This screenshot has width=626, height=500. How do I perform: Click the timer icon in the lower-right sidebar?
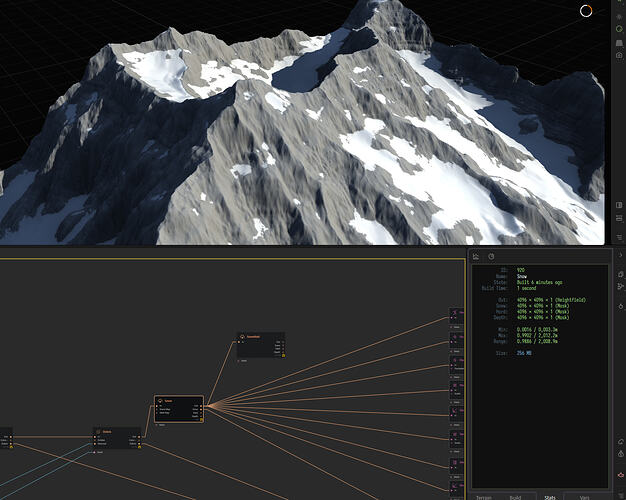click(620, 306)
